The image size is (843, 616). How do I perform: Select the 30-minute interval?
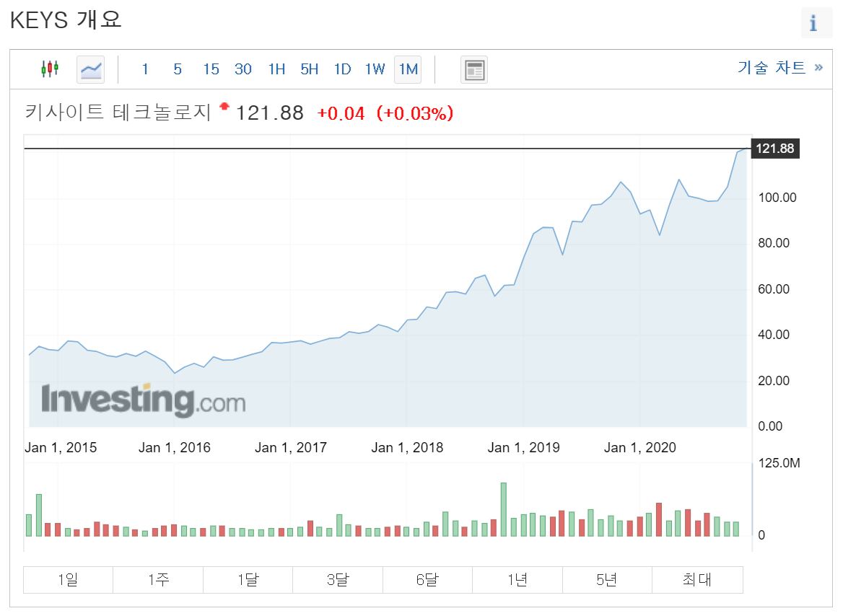coord(243,69)
